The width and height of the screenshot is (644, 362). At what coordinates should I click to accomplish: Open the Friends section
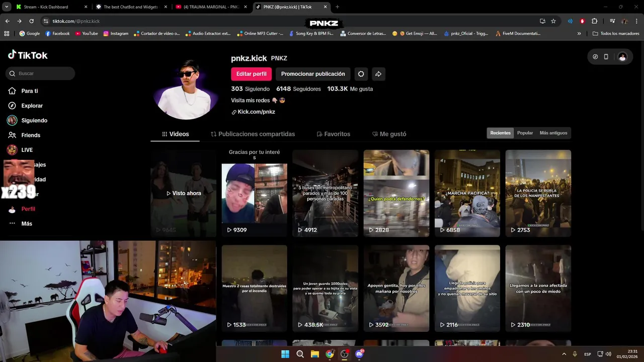pyautogui.click(x=24, y=135)
